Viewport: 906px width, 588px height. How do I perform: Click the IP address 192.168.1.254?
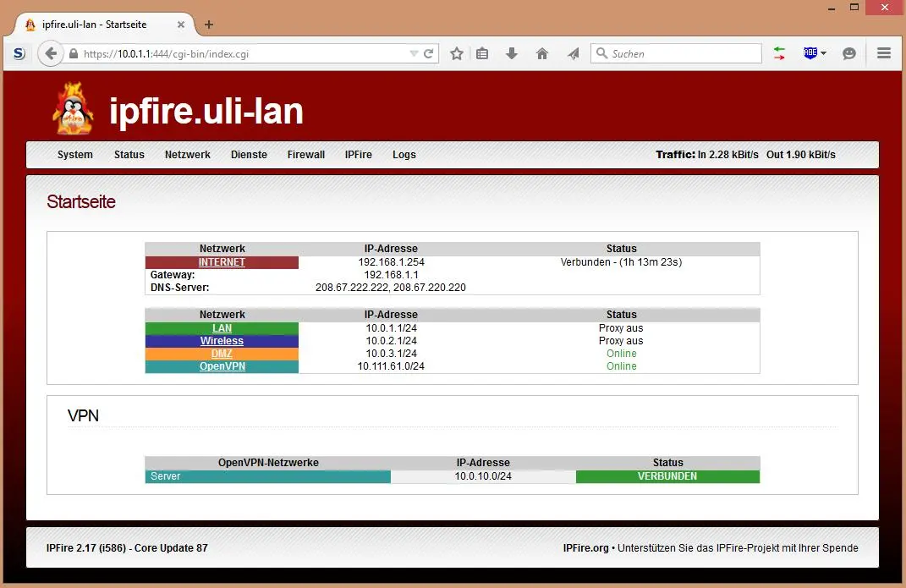[x=391, y=262]
